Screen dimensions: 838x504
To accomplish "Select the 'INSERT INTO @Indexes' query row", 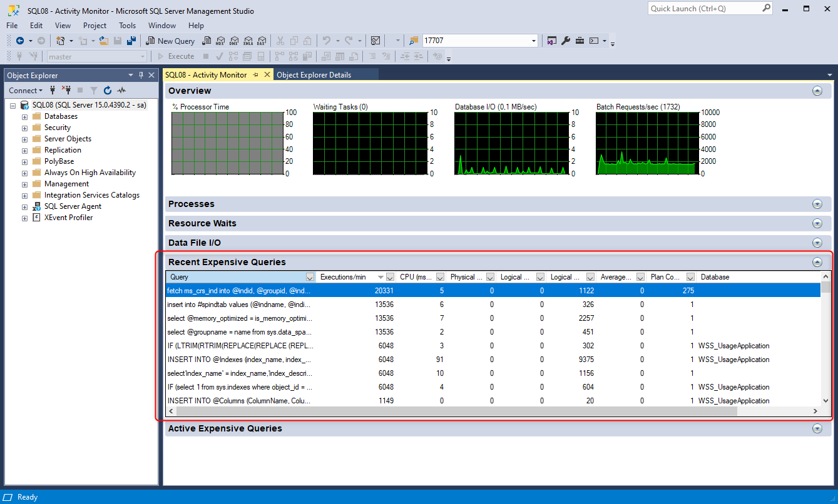I will [x=493, y=360].
